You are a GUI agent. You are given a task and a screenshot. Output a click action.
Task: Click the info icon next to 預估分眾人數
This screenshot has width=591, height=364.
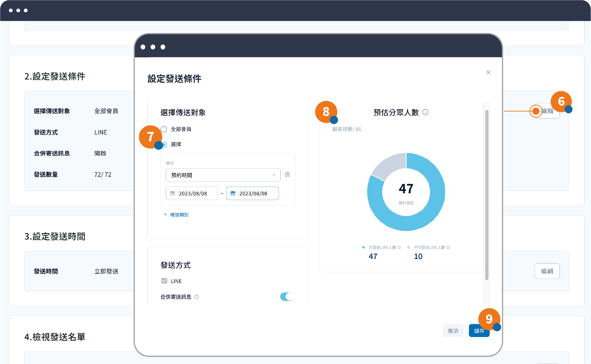[x=426, y=112]
